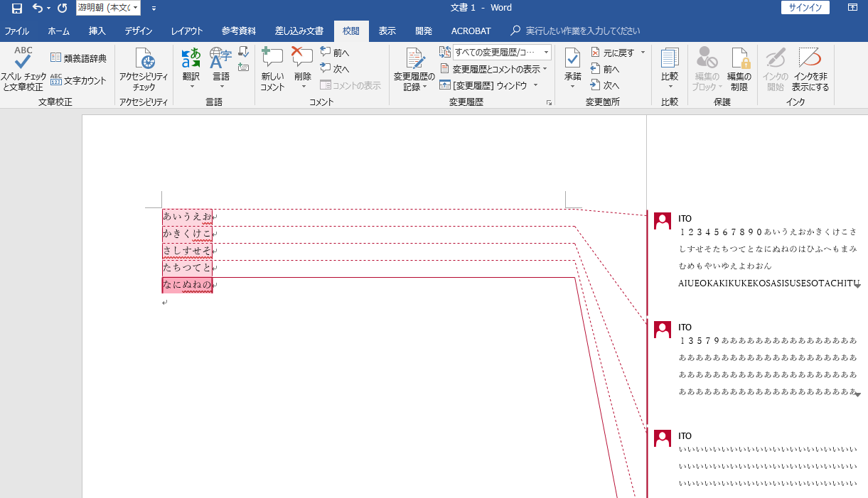Click second comment text starting with 13579
This screenshot has height=498, width=868.
point(768,366)
